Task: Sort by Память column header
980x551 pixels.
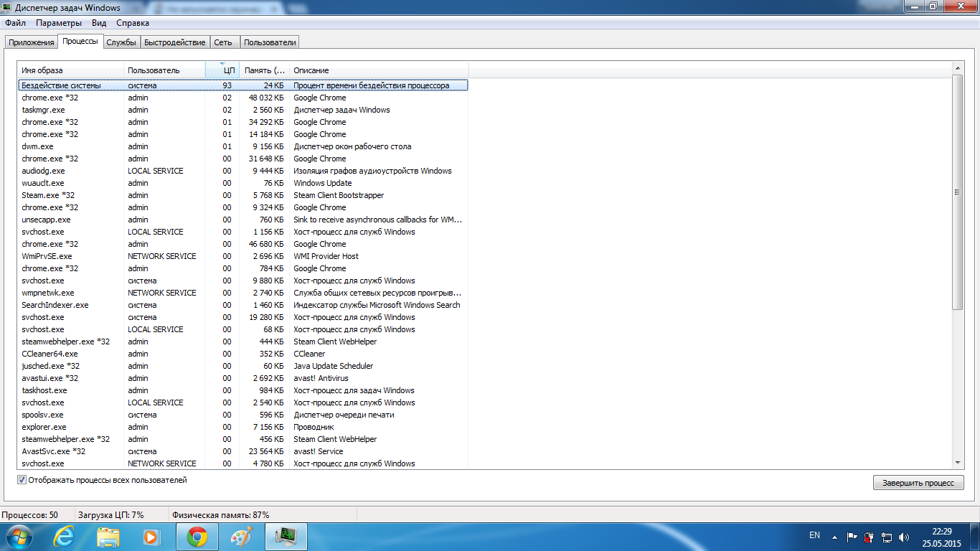Action: pyautogui.click(x=265, y=70)
